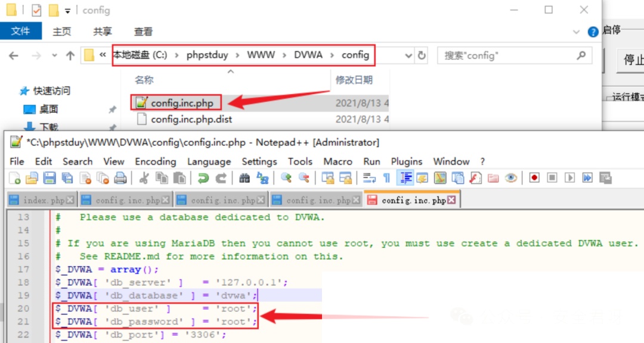The image size is (644, 343).
Task: Go back with Explorer's back arrow
Action: 14,55
